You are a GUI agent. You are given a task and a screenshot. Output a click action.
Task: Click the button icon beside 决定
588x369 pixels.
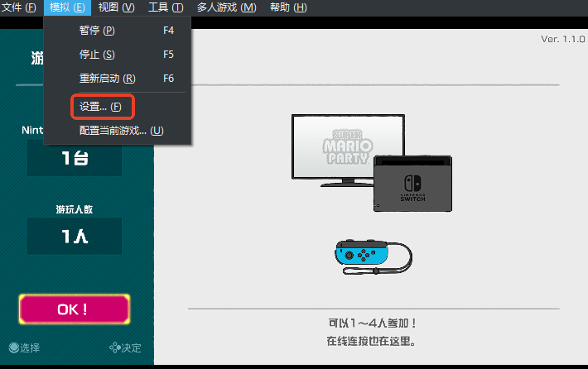(113, 348)
